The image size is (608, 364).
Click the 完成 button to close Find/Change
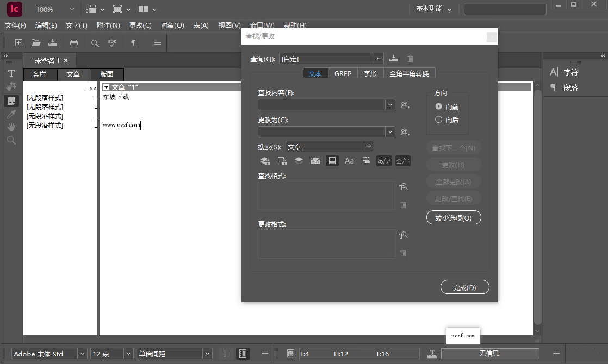(x=464, y=287)
